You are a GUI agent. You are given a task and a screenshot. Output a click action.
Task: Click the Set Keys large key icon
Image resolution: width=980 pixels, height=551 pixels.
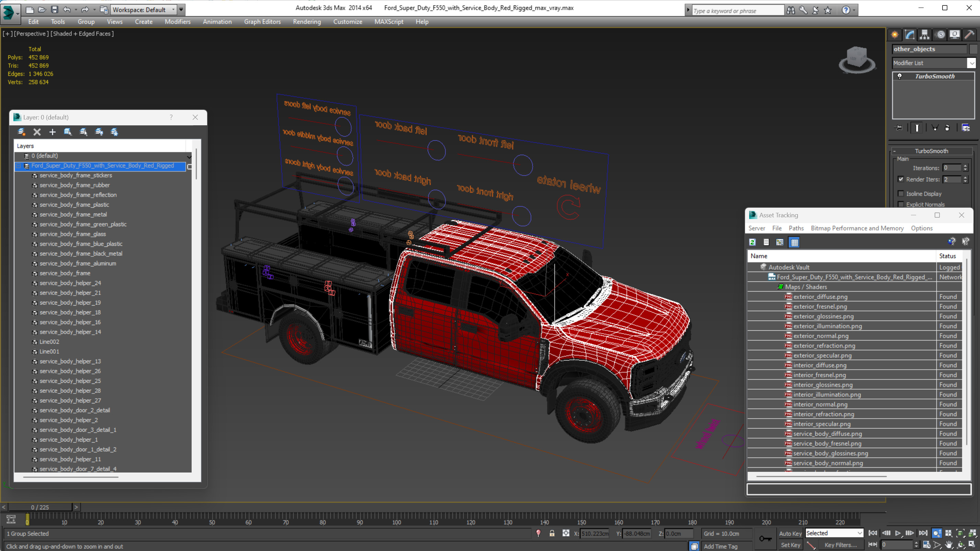pos(765,538)
